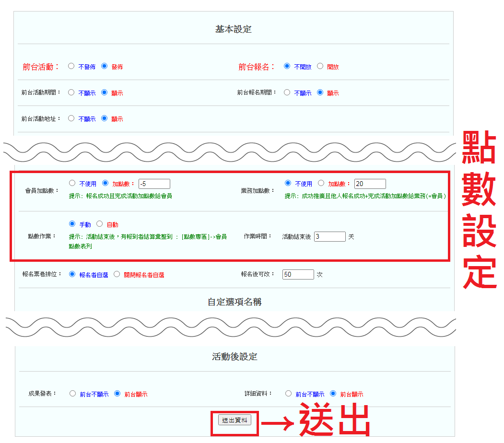
Task: Select 前台顯示 for 詳細資料
Action: (x=333, y=394)
